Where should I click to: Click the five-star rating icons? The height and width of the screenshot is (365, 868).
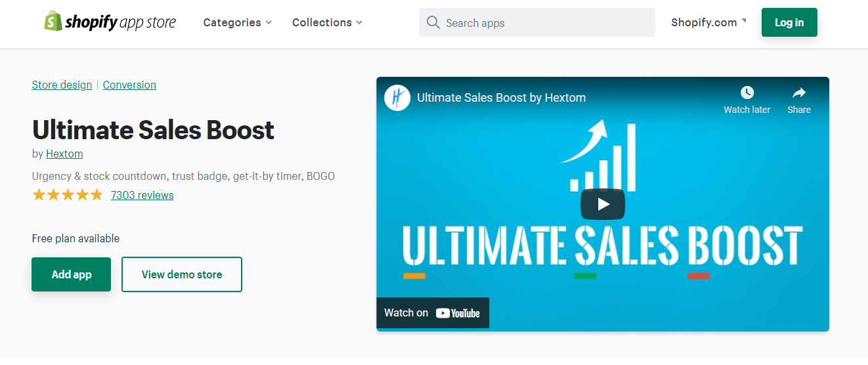coord(68,195)
